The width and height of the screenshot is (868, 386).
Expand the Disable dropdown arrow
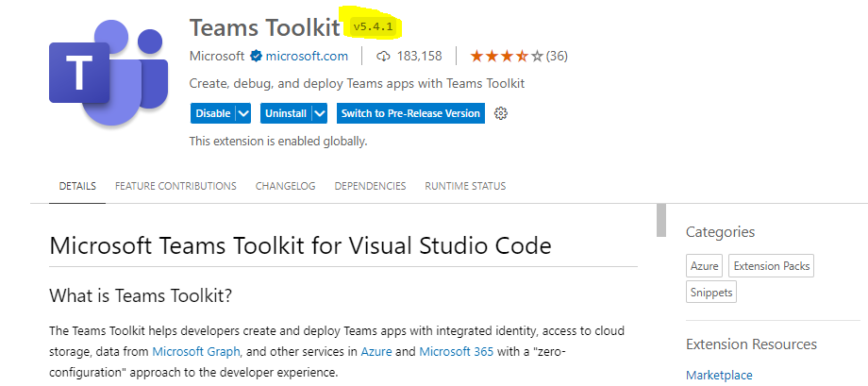click(243, 113)
